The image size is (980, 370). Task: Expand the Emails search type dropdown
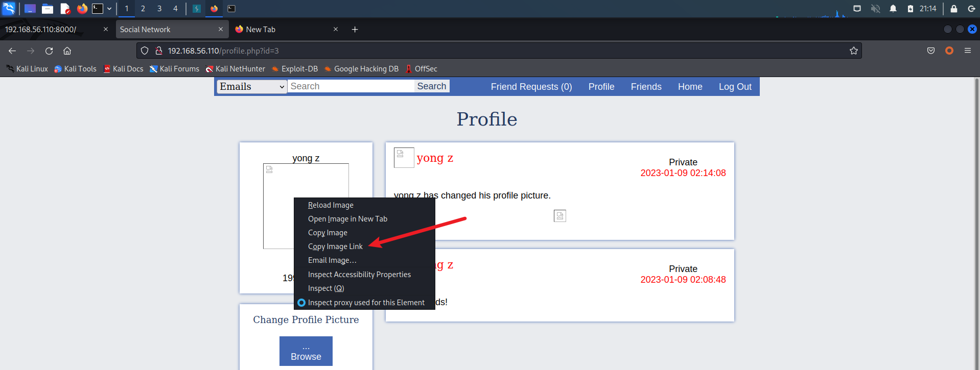pos(252,87)
